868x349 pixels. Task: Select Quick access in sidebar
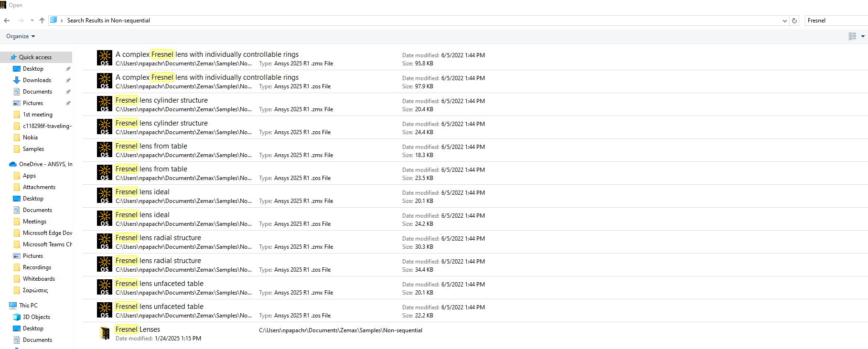coord(36,57)
